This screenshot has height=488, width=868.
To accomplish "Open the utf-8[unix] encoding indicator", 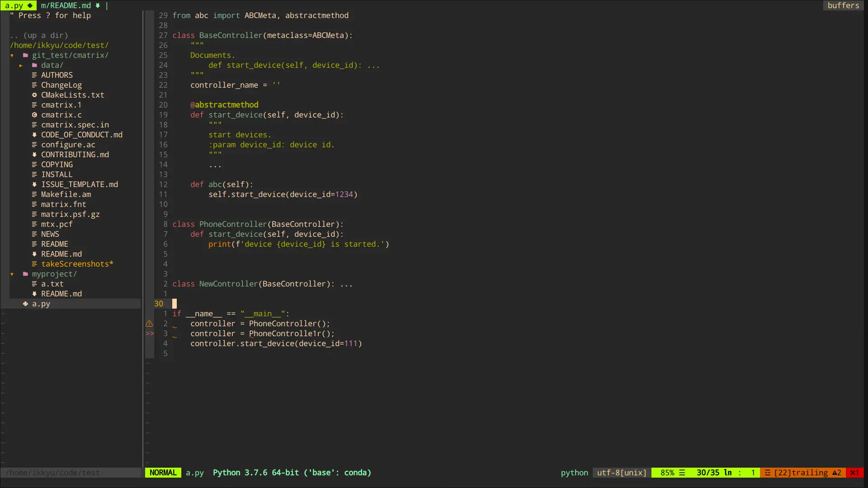I will click(621, 473).
